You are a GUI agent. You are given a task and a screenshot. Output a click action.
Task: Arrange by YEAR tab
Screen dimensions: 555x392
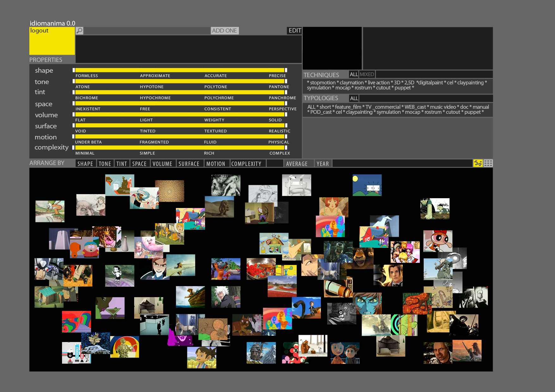click(323, 164)
